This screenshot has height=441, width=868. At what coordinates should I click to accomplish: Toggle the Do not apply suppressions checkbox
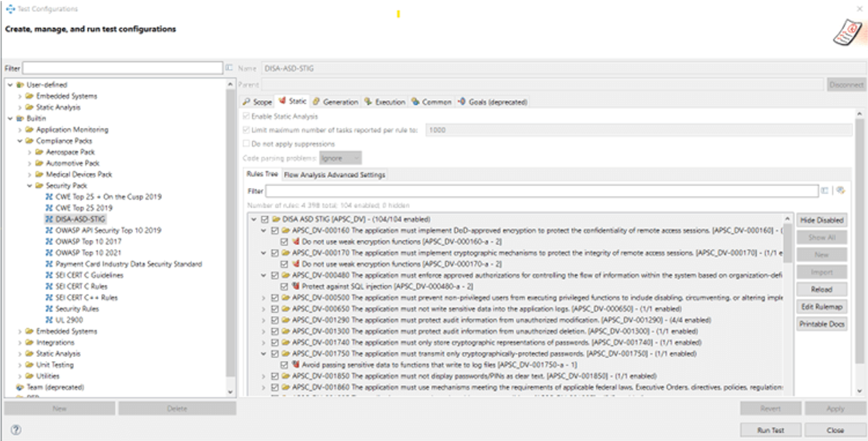(247, 144)
